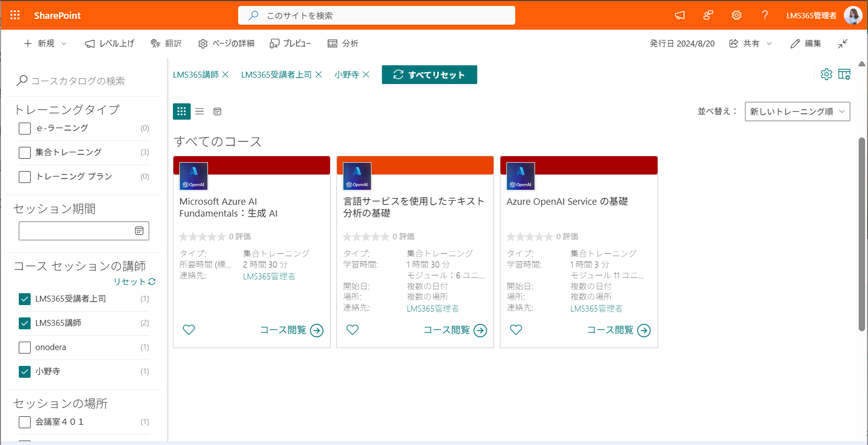The image size is (868, 445).
Task: Open the session period calendar picker icon
Action: [x=139, y=231]
